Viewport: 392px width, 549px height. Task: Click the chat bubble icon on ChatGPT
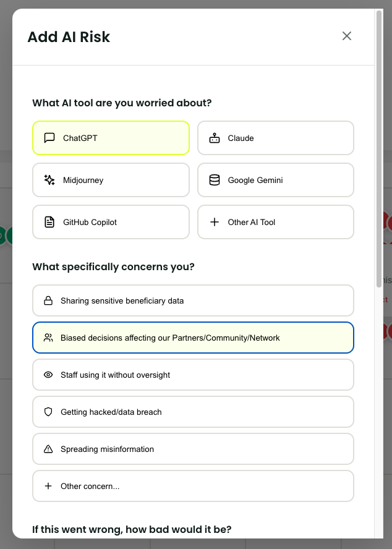[x=49, y=138]
